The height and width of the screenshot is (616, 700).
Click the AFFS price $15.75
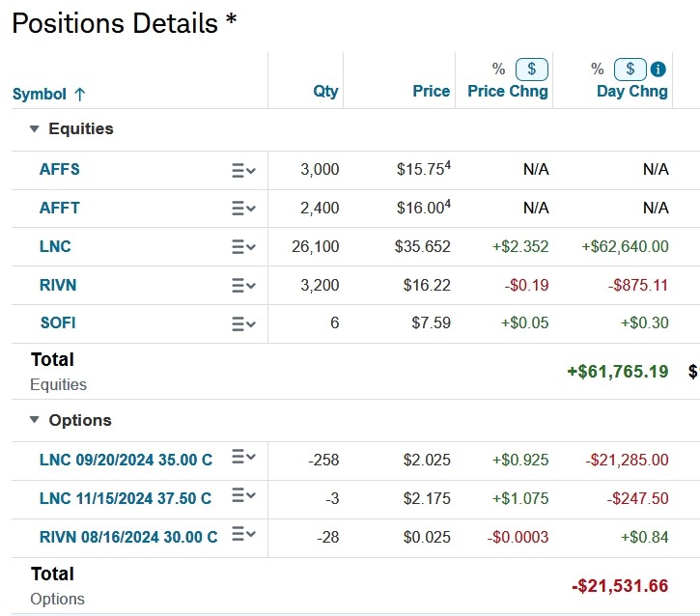(x=423, y=169)
